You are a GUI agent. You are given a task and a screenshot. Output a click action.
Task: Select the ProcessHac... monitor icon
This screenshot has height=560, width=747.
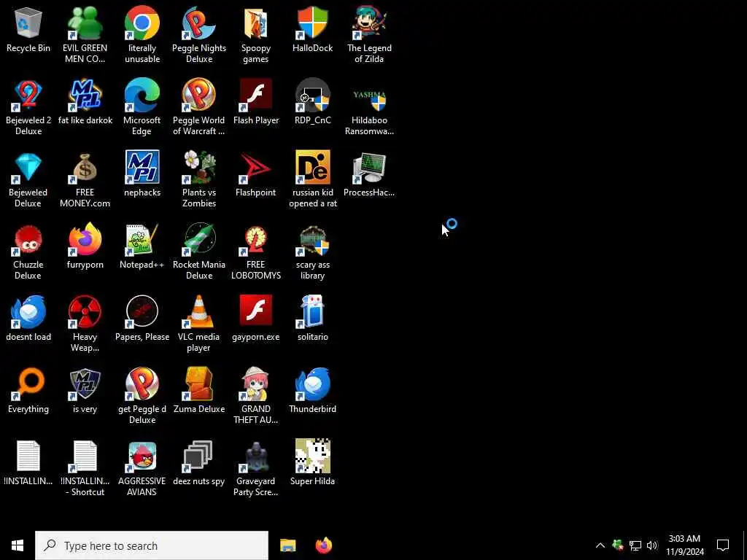369,168
